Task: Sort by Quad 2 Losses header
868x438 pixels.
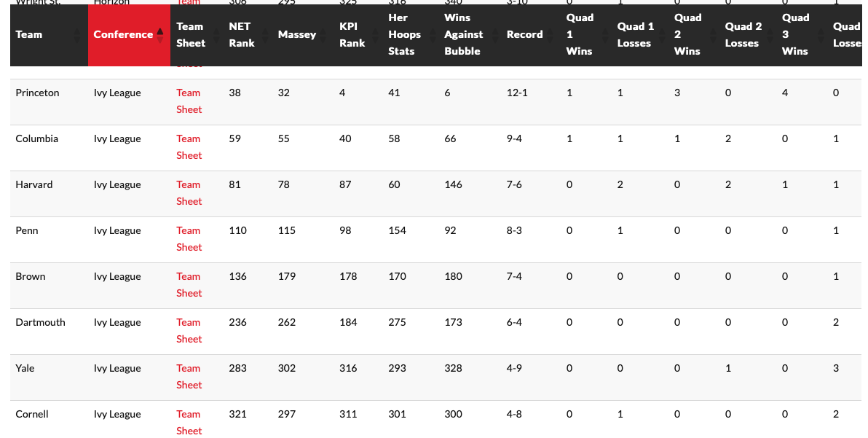Action: [x=743, y=34]
